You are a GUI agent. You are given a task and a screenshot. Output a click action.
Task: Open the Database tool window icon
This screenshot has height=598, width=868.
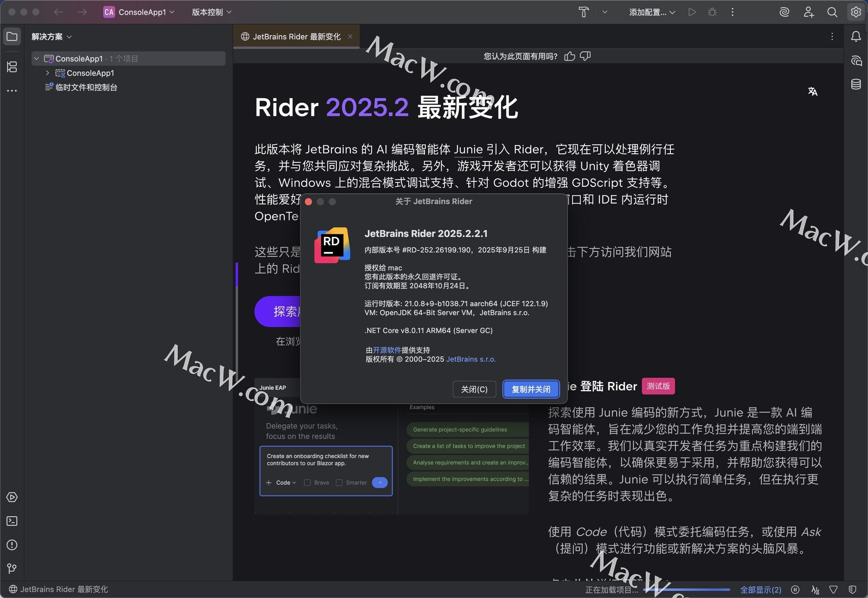click(x=856, y=85)
